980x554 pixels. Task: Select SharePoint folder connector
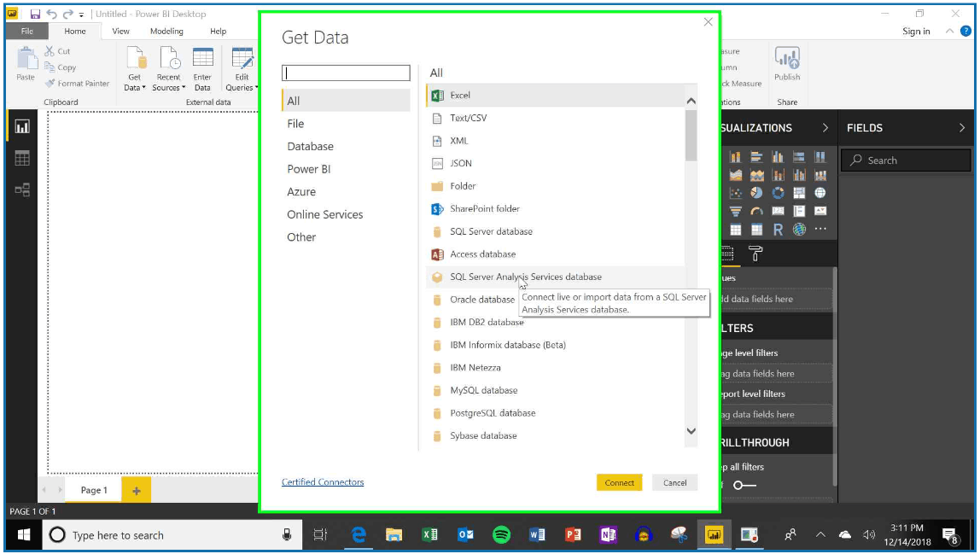[x=556, y=209]
